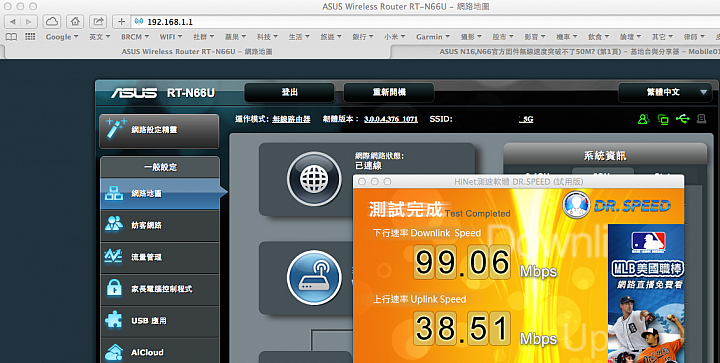
Task: Select 流量管理 in the sidebar
Action: pyautogui.click(x=160, y=257)
